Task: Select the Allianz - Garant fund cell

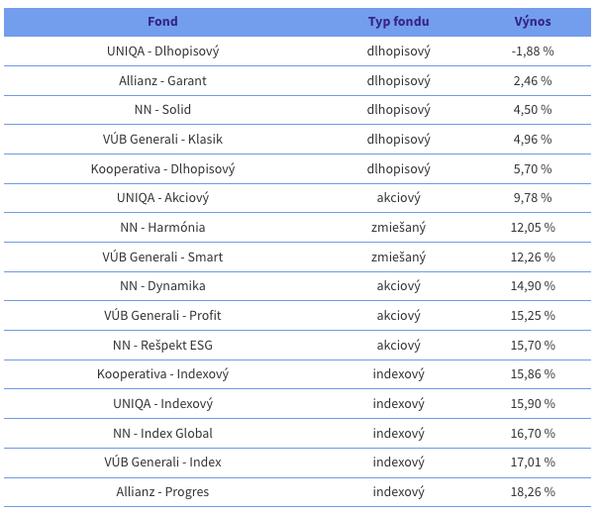Action: click(162, 80)
